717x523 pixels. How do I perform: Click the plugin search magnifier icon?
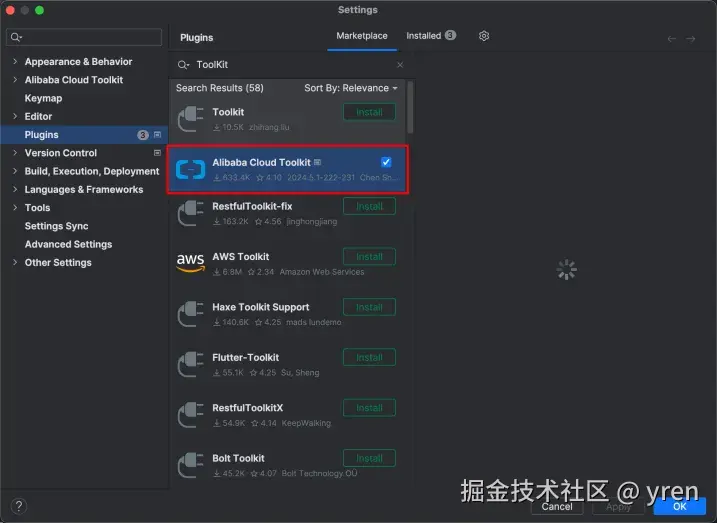point(183,65)
